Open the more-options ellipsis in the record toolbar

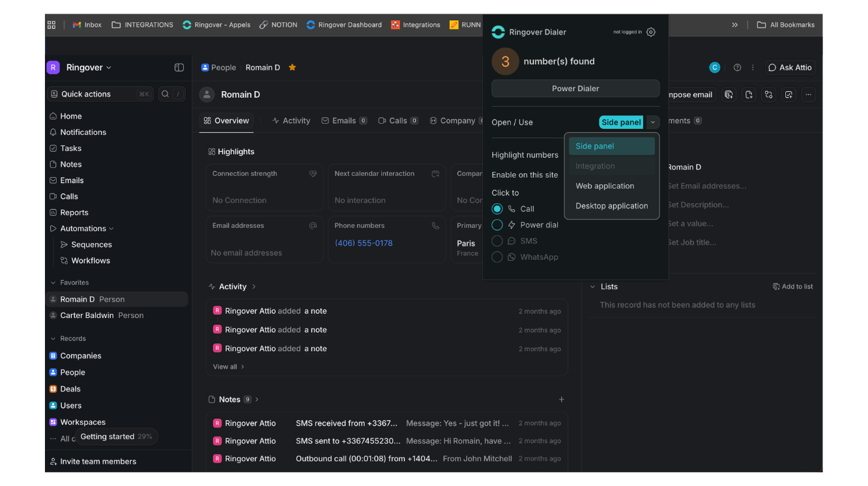point(808,94)
